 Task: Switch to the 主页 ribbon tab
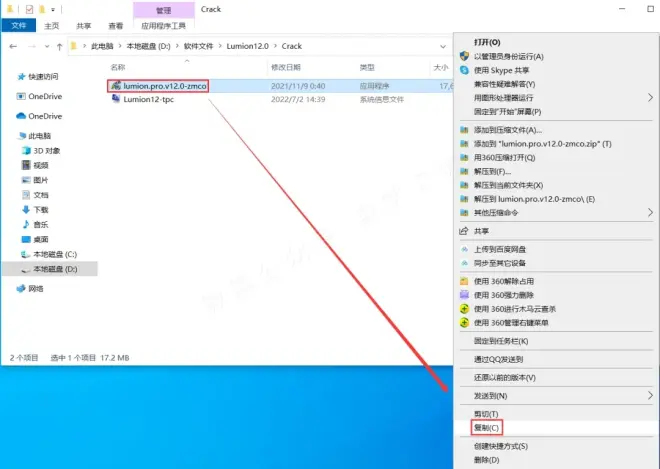[51, 26]
